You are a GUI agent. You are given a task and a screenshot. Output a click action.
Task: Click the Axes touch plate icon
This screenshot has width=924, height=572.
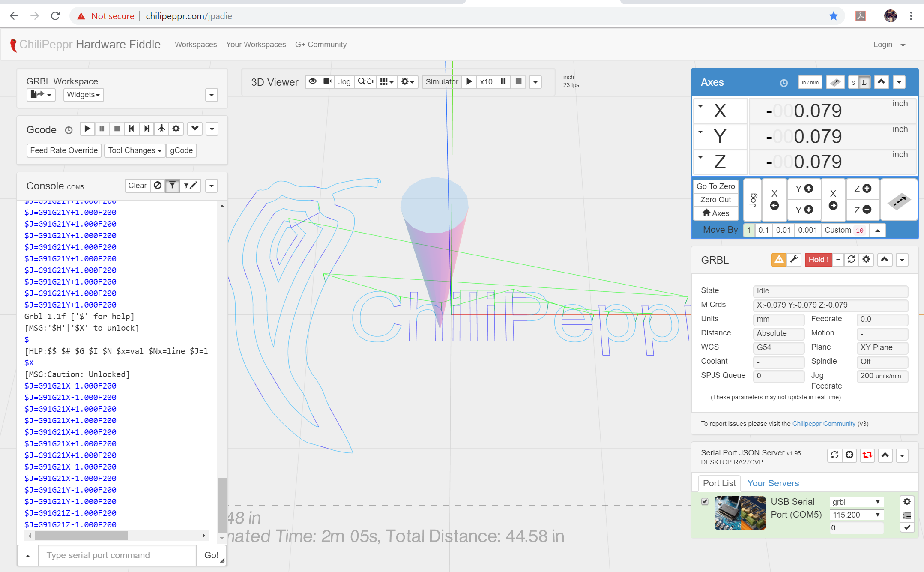[x=835, y=82]
